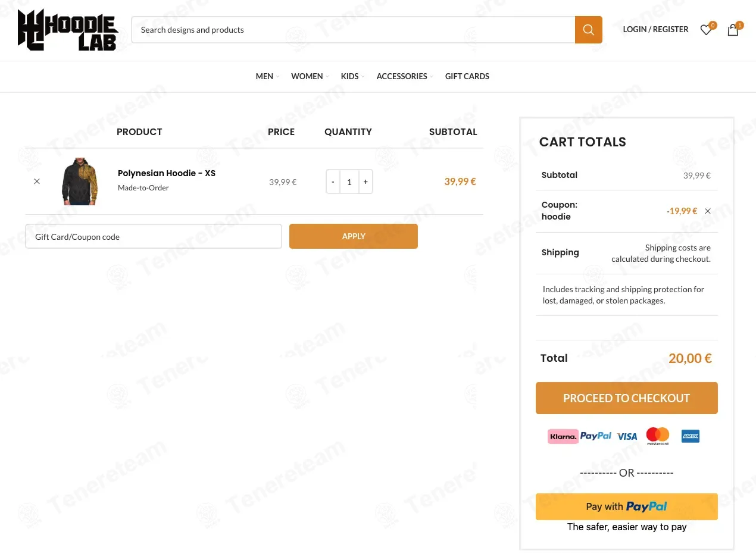Select the Klarna payment logo
756x554 pixels.
pyautogui.click(x=563, y=436)
